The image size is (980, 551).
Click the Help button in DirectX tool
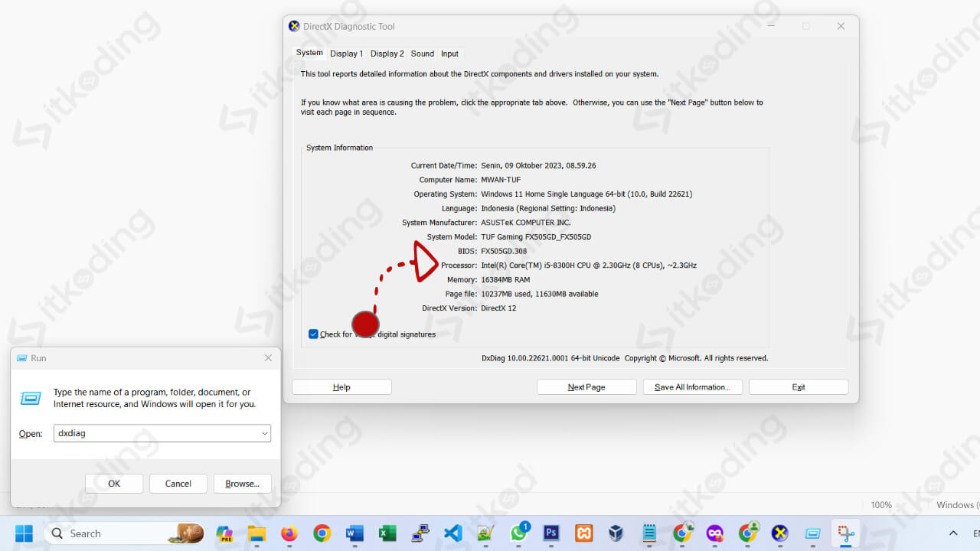[x=341, y=387]
